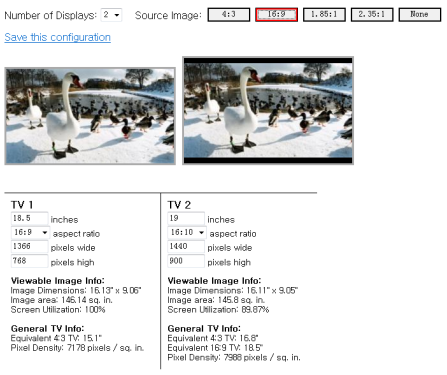Click the TV 2 letterboxed preview image

(x=268, y=111)
